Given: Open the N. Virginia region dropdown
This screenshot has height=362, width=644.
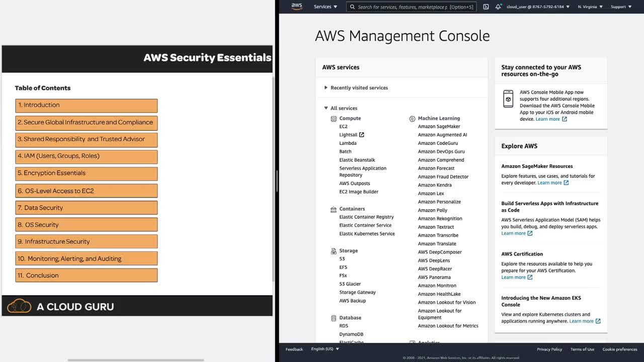Looking at the screenshot, I should point(590,7).
